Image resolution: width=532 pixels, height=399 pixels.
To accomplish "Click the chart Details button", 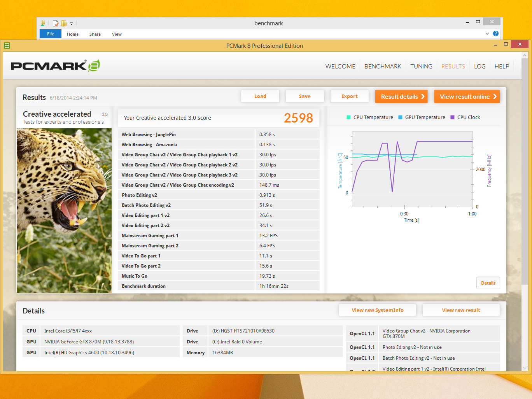I will click(x=488, y=283).
